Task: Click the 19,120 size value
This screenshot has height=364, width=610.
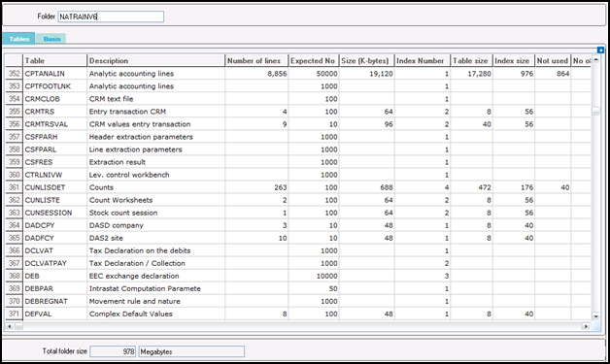Action: pos(381,74)
